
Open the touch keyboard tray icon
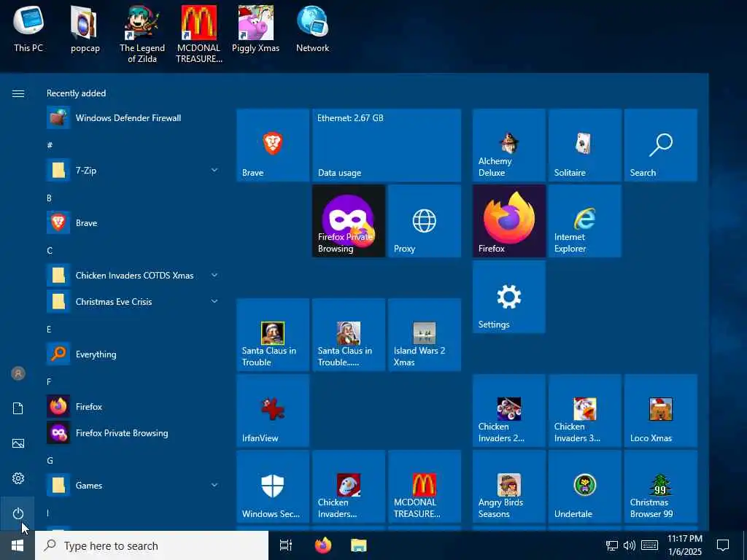[x=649, y=545]
